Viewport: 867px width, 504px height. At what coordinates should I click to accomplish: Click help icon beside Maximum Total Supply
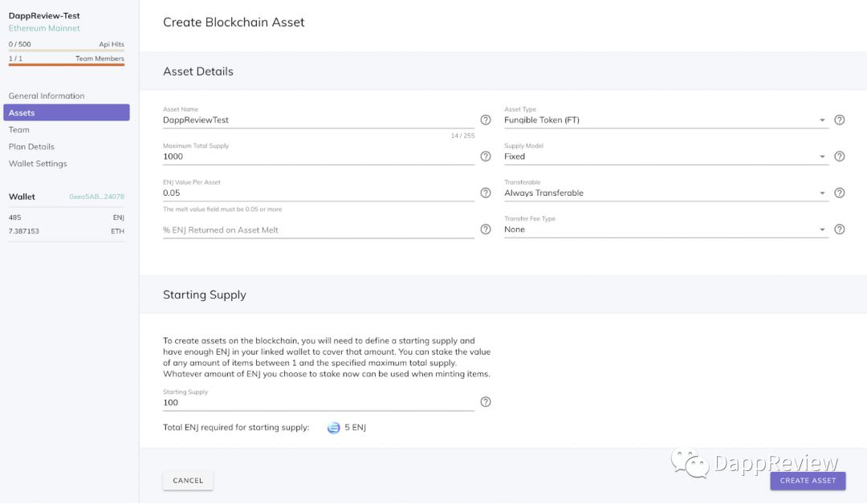click(x=486, y=156)
